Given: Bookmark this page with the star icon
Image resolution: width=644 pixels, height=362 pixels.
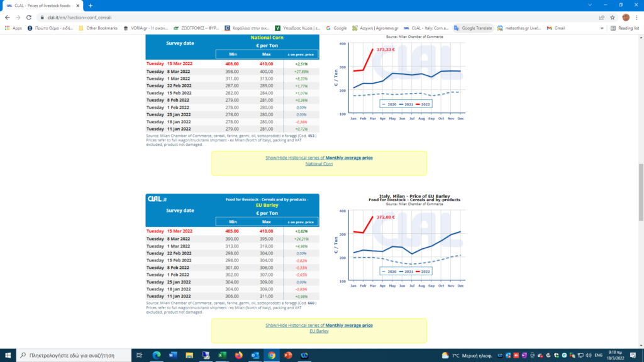Looking at the screenshot, I should 611,18.
